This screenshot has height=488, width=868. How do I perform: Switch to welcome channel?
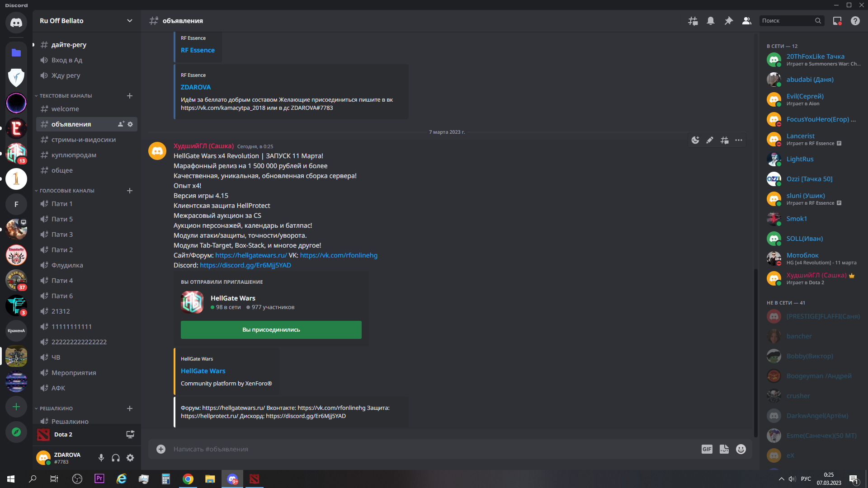[x=87, y=109]
